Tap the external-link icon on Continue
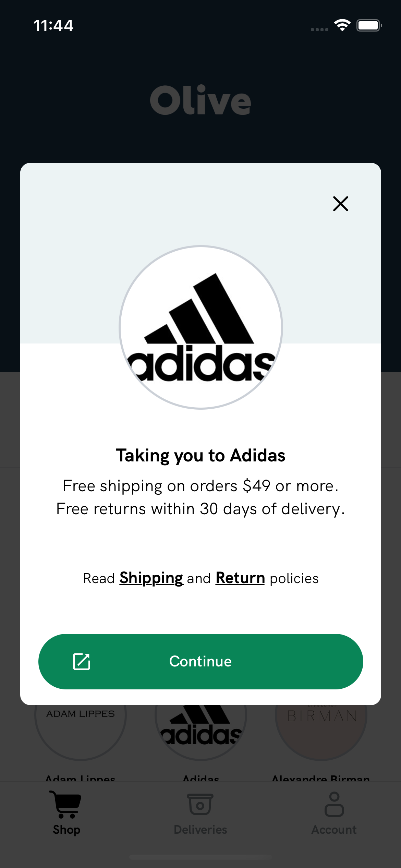Image resolution: width=401 pixels, height=868 pixels. tap(82, 661)
